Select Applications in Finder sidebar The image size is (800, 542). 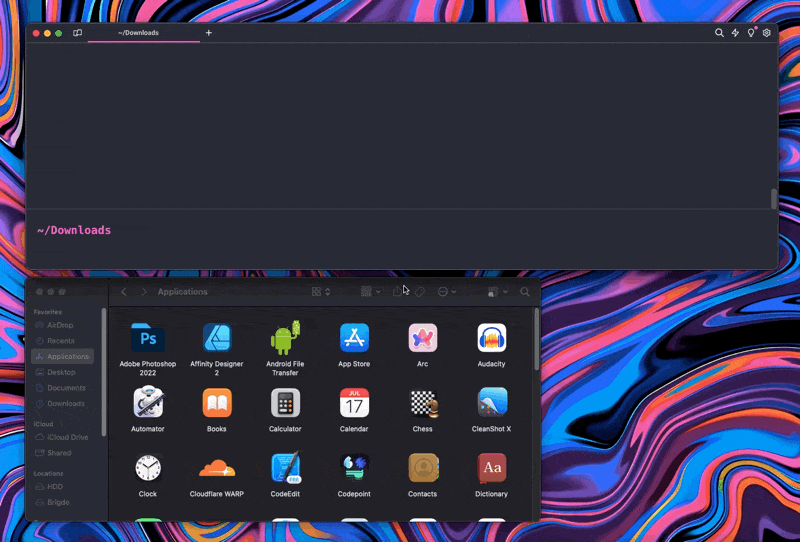click(62, 356)
